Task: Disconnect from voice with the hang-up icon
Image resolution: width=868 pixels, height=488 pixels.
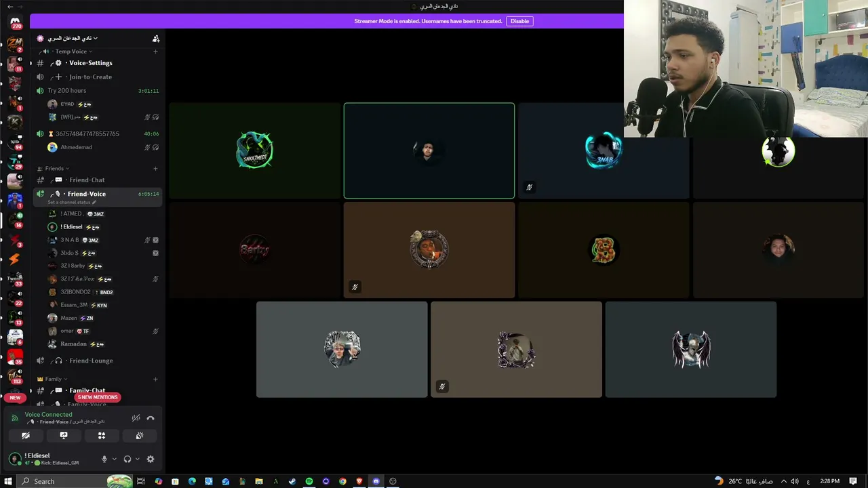Action: 151,418
